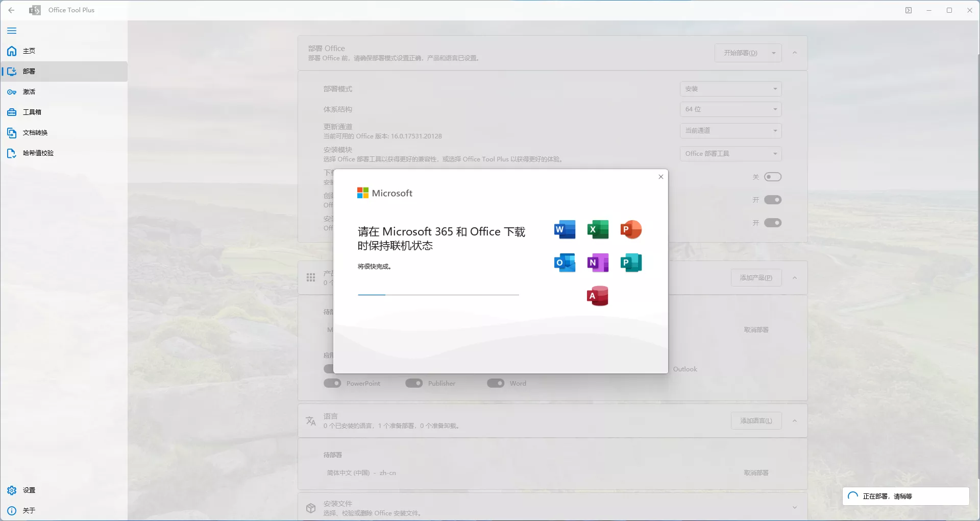
Task: Click the Publisher icon in installer dialog
Action: [x=631, y=263]
